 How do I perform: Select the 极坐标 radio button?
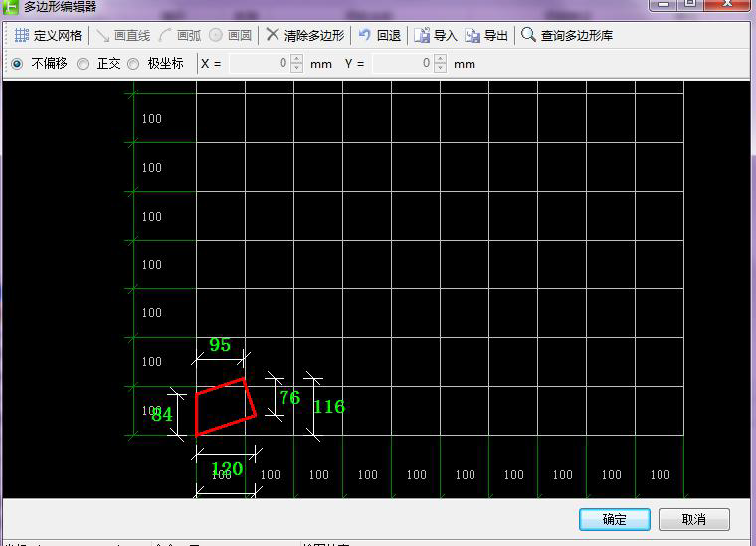click(x=133, y=64)
